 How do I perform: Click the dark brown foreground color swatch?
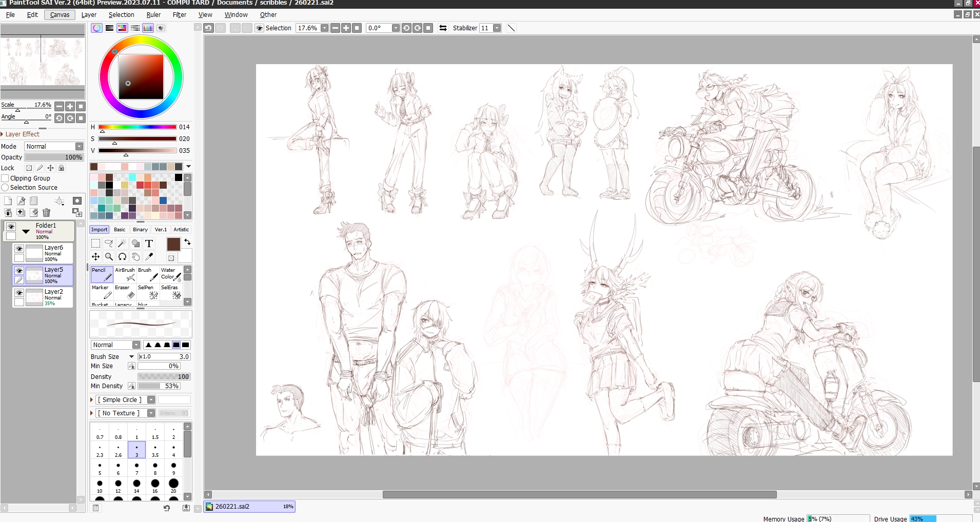pos(173,245)
